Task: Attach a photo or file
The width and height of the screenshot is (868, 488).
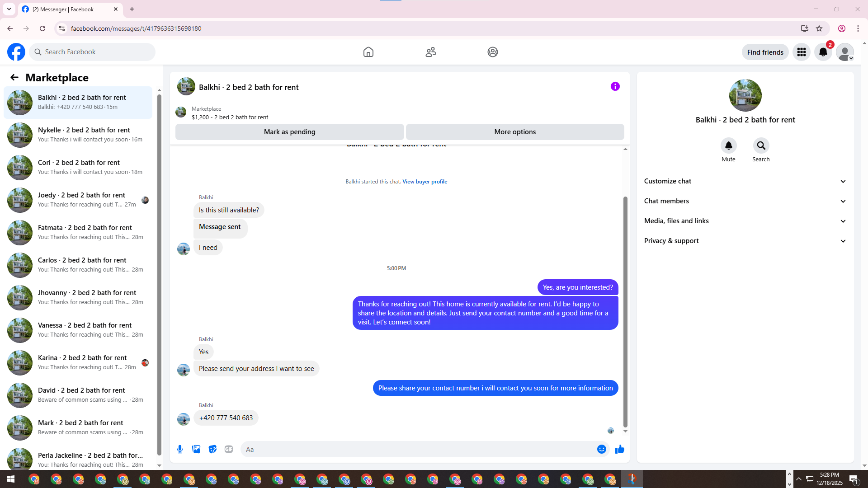Action: click(196, 449)
